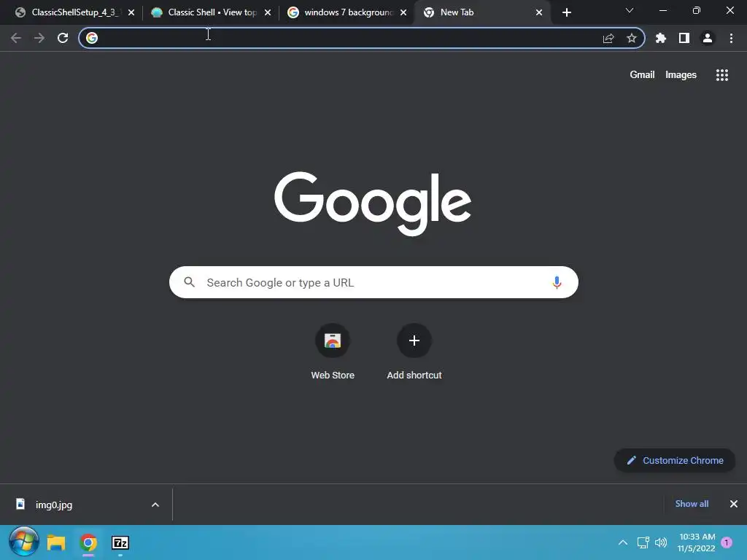
Task: Close the ClassicShellSetup tab
Action: click(131, 12)
